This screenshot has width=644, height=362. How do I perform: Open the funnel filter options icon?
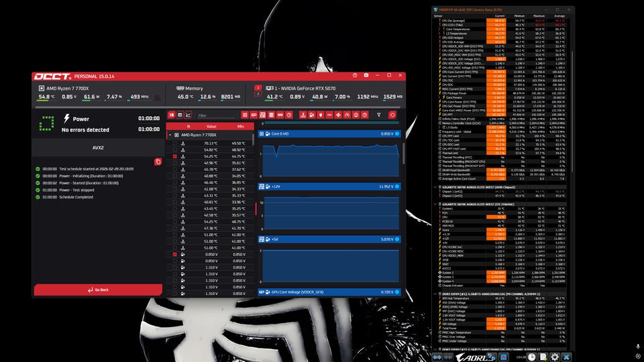coord(378,115)
